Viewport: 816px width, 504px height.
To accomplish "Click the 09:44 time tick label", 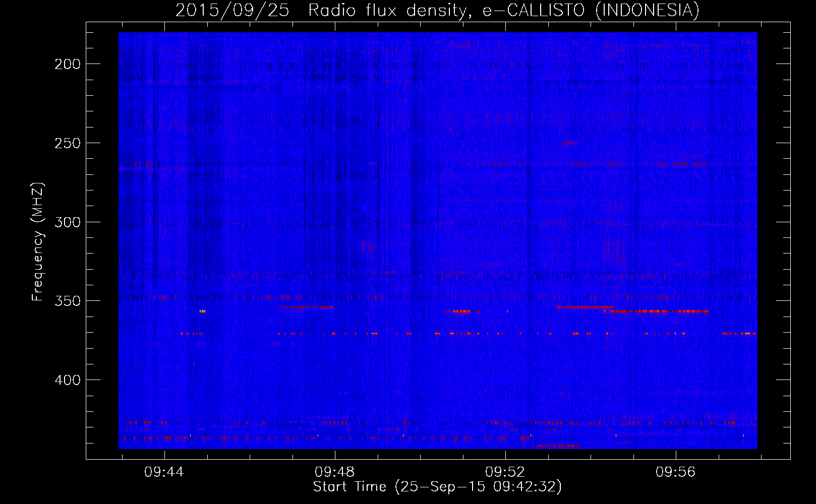I will 164,472.
